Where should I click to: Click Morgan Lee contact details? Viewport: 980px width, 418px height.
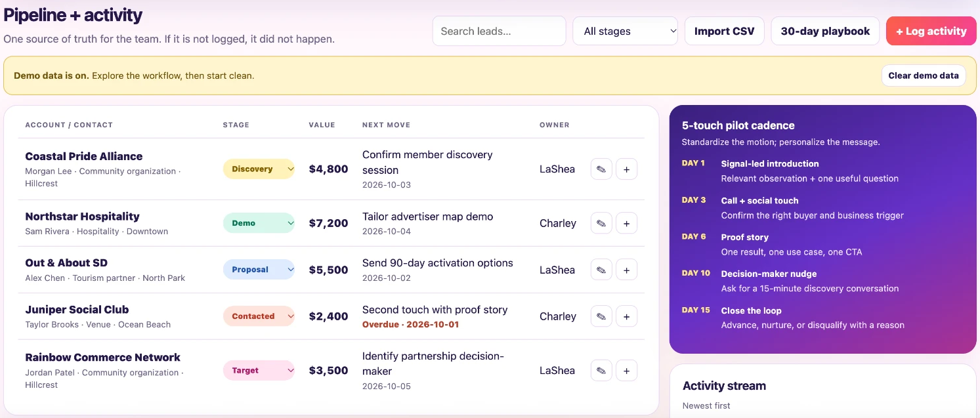[x=103, y=177]
